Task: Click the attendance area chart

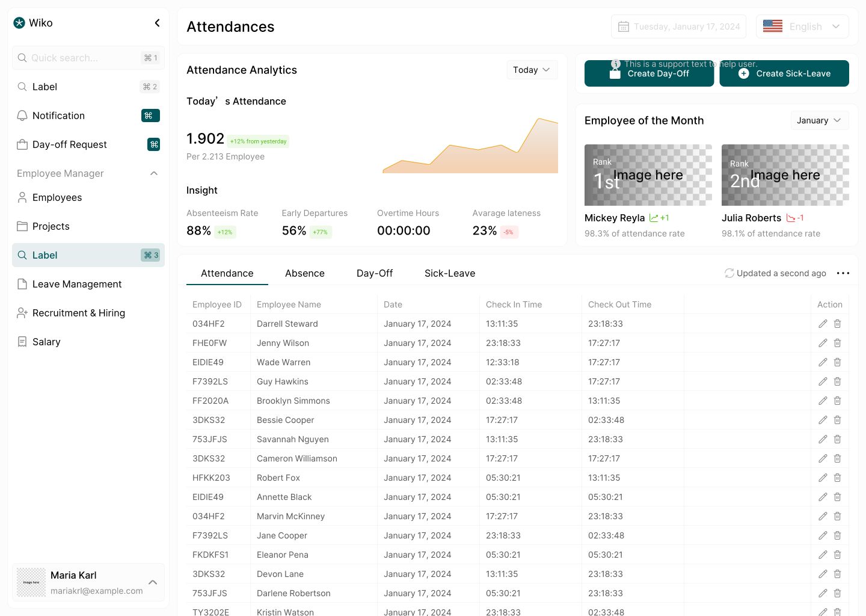Action: [470, 146]
